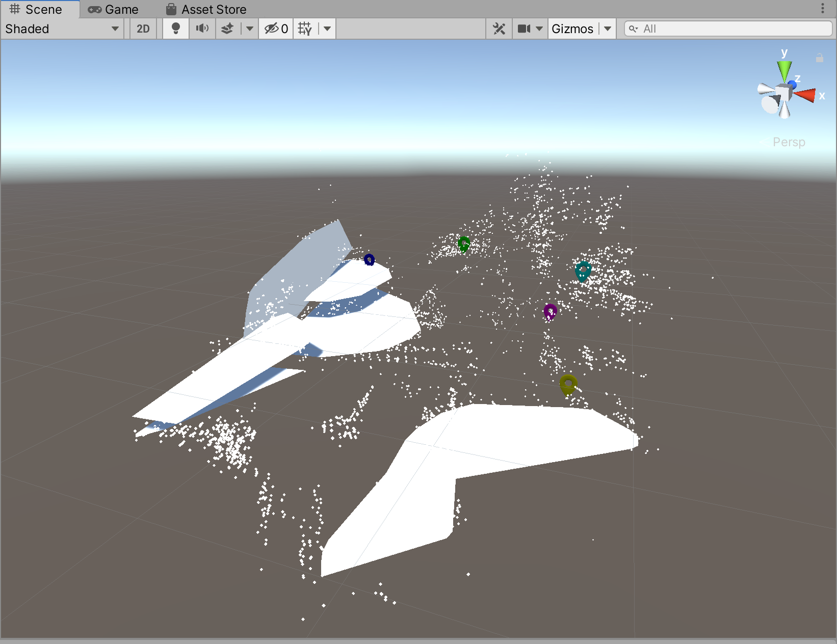The image size is (837, 644).
Task: Toggle the scene gizmo rotation lock
Action: pyautogui.click(x=820, y=58)
